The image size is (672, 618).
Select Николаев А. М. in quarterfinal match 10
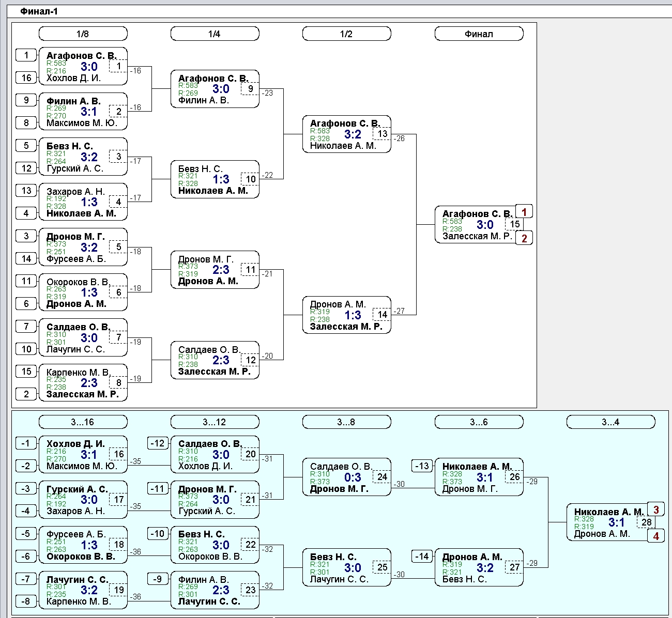pos(213,191)
